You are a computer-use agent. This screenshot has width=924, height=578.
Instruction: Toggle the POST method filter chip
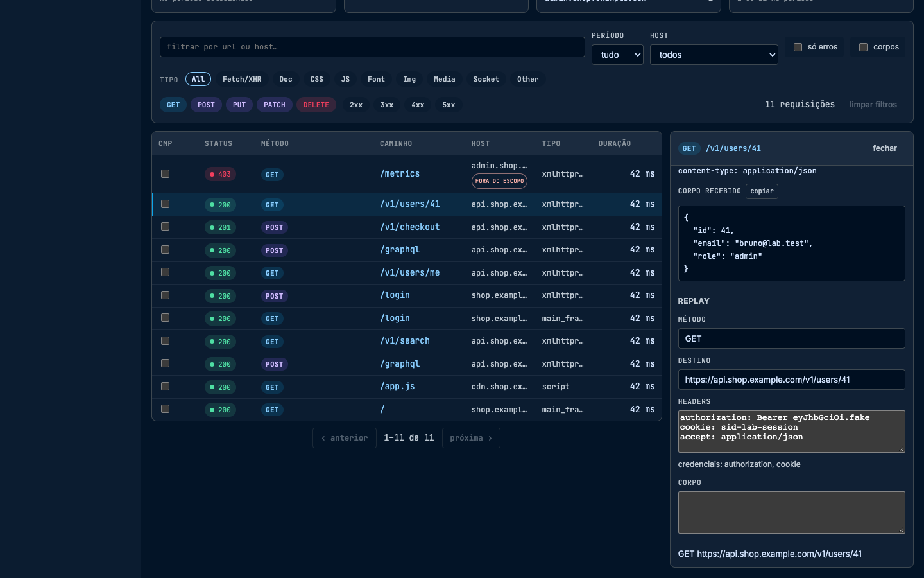click(x=206, y=105)
